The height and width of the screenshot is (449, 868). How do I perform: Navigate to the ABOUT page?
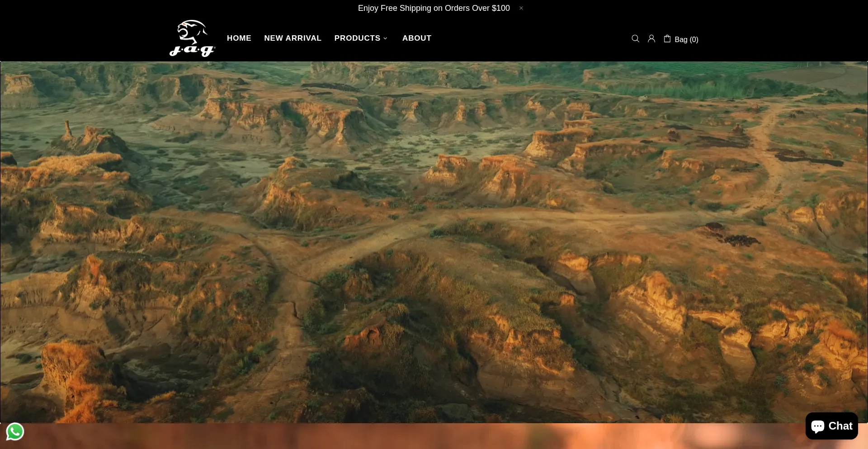pos(416,38)
